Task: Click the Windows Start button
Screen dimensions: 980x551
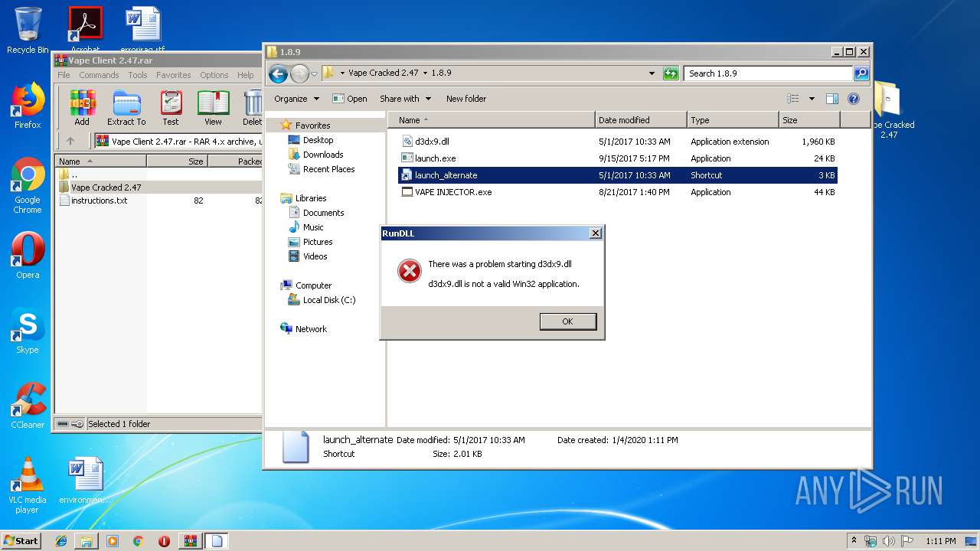Action: [x=21, y=540]
